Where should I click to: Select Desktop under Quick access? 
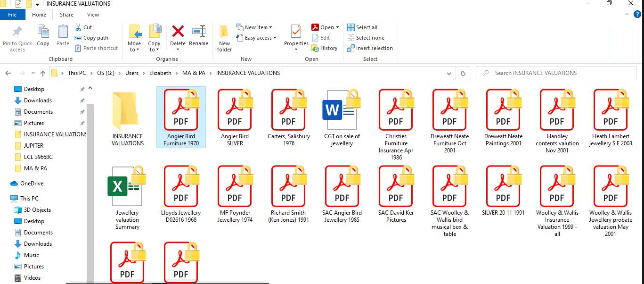pos(34,89)
